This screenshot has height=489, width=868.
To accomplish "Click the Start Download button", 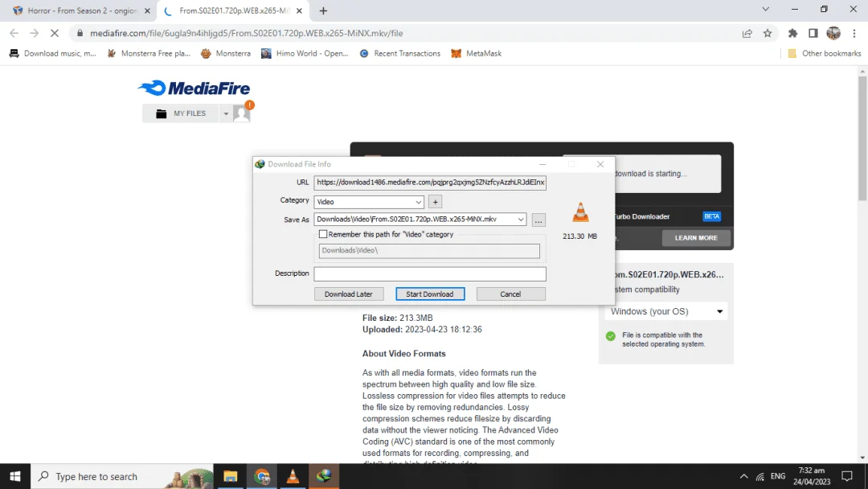I will tap(429, 294).
